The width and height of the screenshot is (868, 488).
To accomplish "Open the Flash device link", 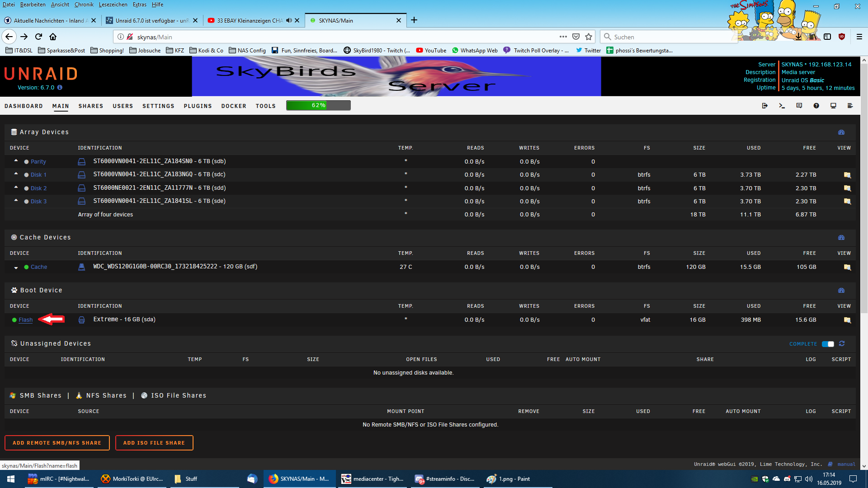I will coord(26,320).
